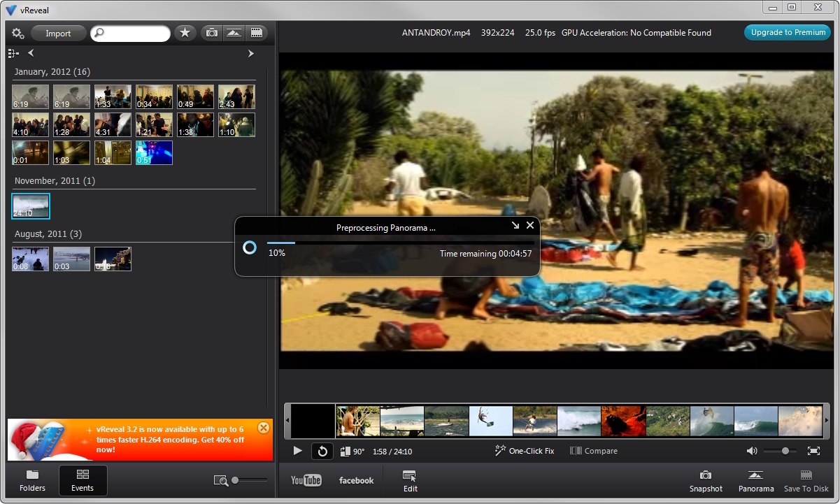Screen dimensions: 840x504
Task: Jump to red-orange filmstrip frame
Action: pyautogui.click(x=622, y=421)
